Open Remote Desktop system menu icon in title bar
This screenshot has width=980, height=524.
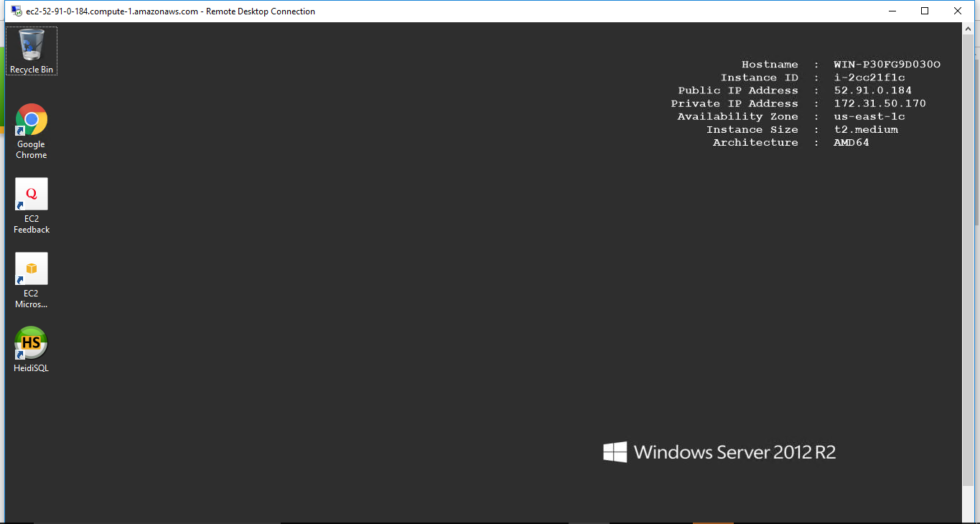[17, 11]
